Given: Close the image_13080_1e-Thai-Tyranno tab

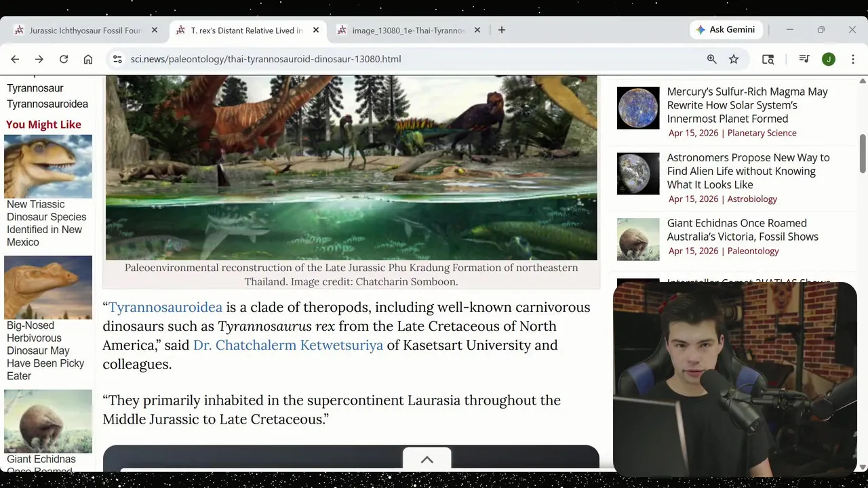Looking at the screenshot, I should pyautogui.click(x=477, y=30).
